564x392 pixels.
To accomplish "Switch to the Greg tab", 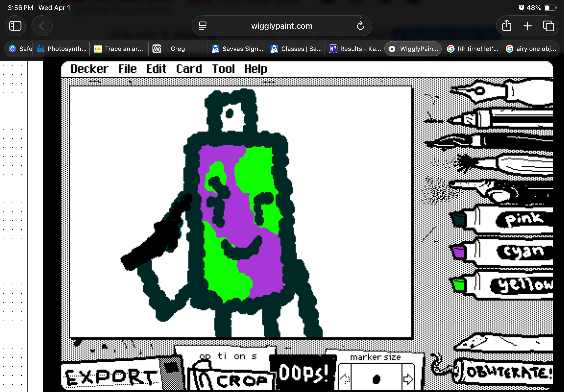I will click(178, 49).
